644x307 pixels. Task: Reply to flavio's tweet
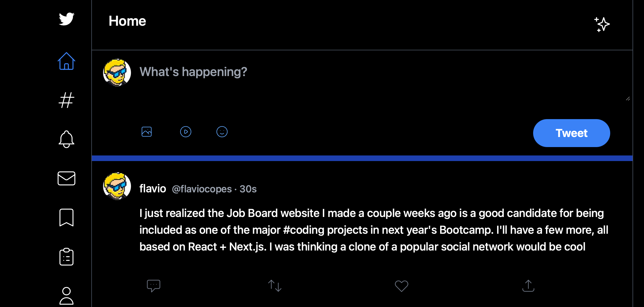(x=154, y=286)
